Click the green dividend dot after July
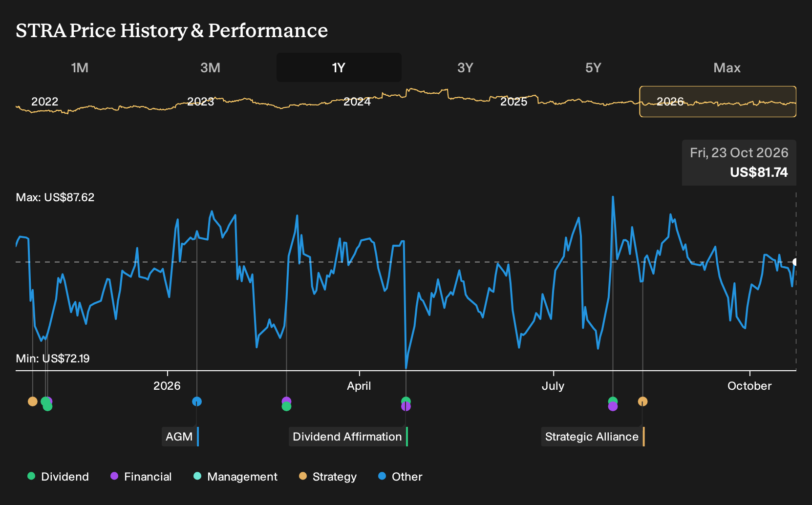Viewport: 812px width, 505px height. (613, 401)
